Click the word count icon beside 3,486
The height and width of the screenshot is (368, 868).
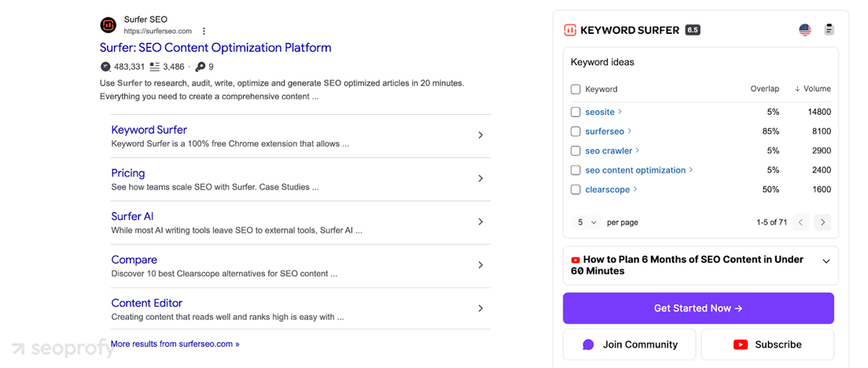point(154,66)
